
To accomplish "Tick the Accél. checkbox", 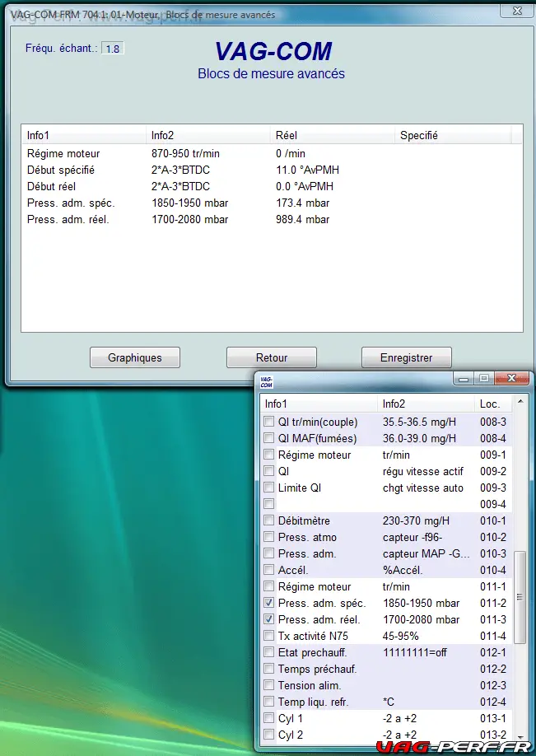I will pos(269,570).
